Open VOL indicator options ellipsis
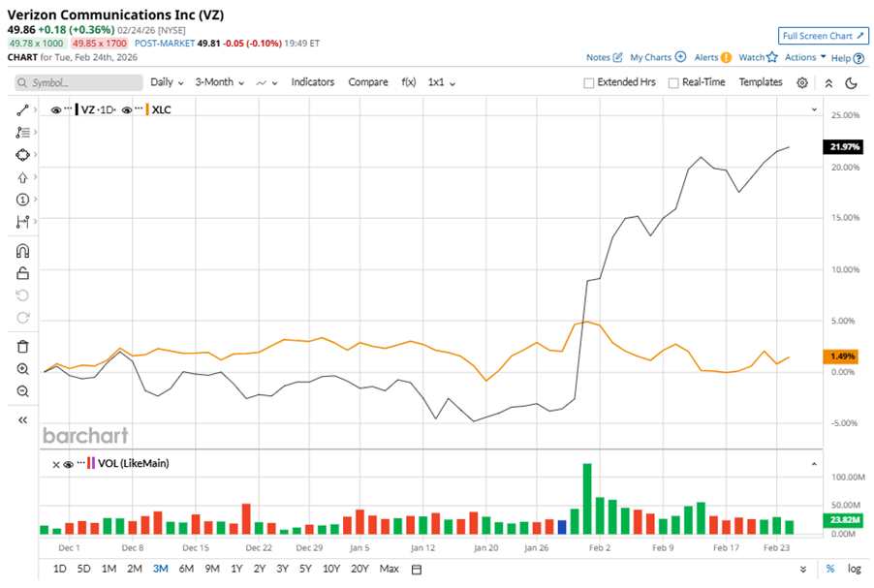The width and height of the screenshot is (874, 588). click(80, 462)
